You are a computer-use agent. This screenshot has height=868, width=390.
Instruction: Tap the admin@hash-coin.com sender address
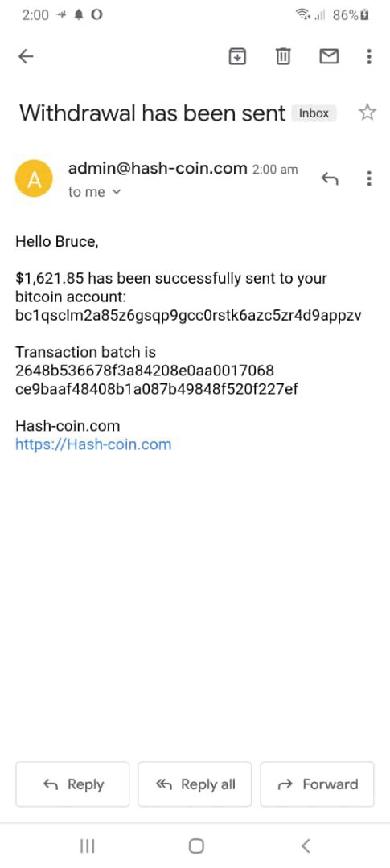click(158, 168)
